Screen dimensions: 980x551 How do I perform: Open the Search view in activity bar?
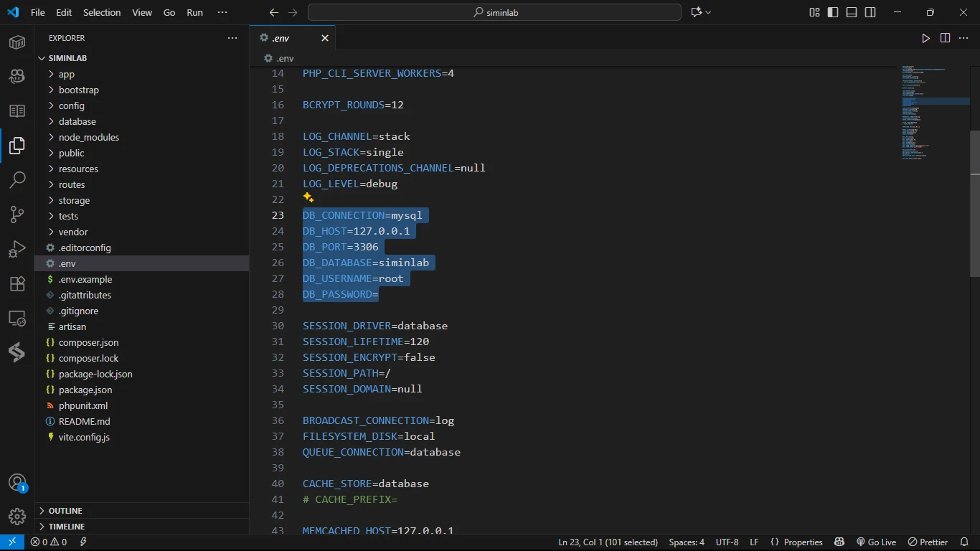[x=17, y=180]
